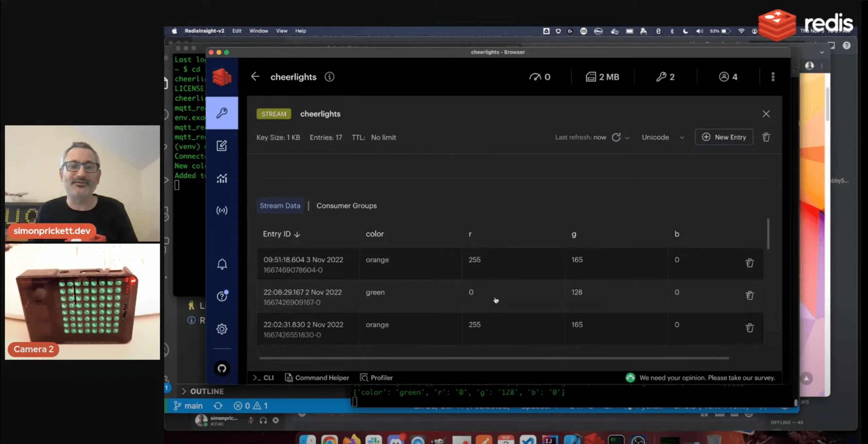Screen dimensions: 868x444
Task: Open help via the question mark icon
Action: coord(221,296)
